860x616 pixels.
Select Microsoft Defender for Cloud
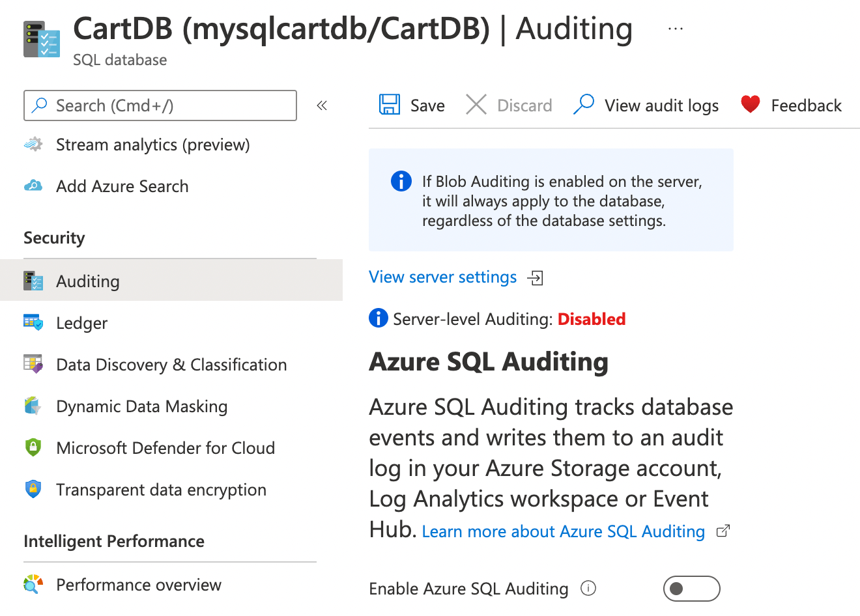point(165,447)
